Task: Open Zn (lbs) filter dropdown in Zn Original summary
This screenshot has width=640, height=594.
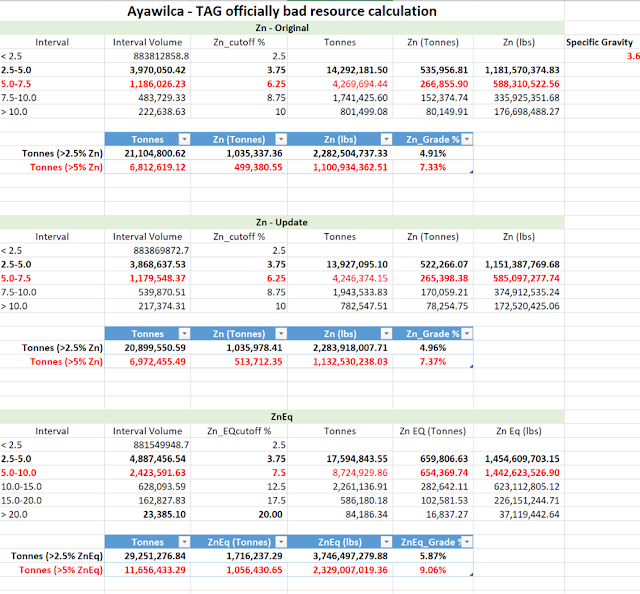Action: pyautogui.click(x=386, y=140)
